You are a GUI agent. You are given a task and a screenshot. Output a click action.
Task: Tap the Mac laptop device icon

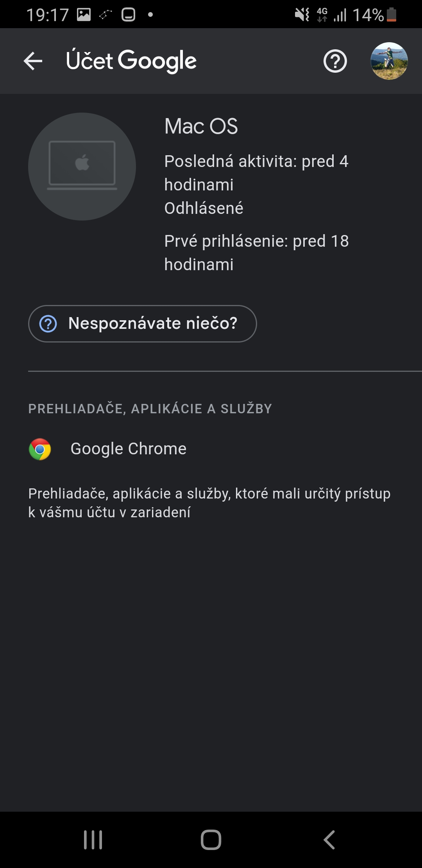tap(82, 167)
